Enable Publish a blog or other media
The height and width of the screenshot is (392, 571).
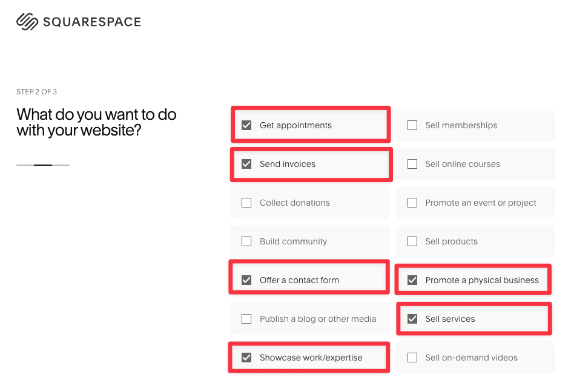(x=246, y=319)
